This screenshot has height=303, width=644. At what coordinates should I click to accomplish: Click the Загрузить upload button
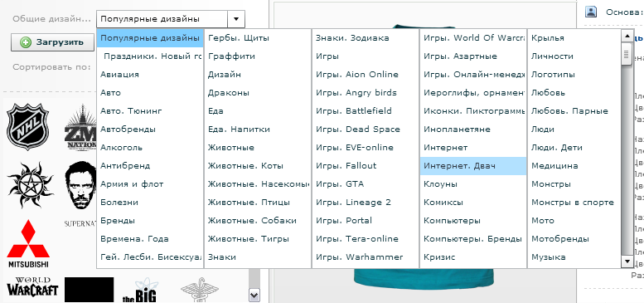tap(52, 42)
